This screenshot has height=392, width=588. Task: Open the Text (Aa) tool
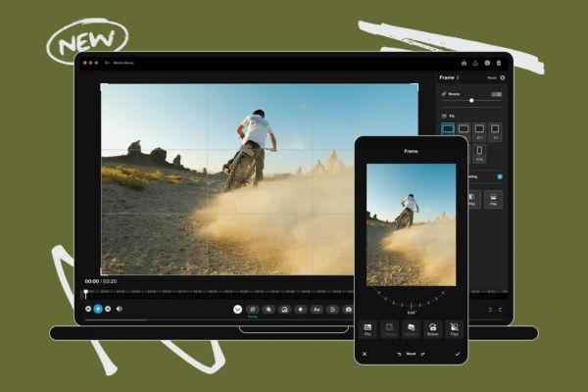(x=317, y=309)
